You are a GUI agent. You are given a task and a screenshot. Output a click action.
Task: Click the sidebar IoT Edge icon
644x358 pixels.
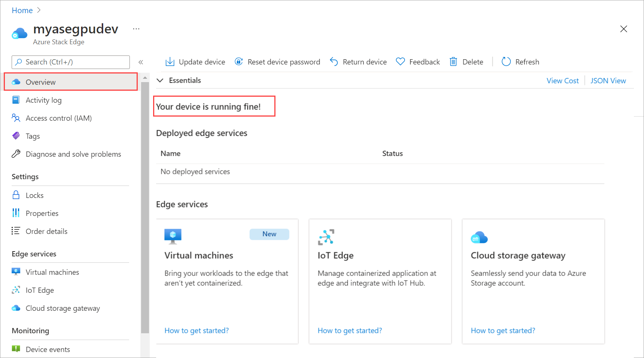[16, 290]
